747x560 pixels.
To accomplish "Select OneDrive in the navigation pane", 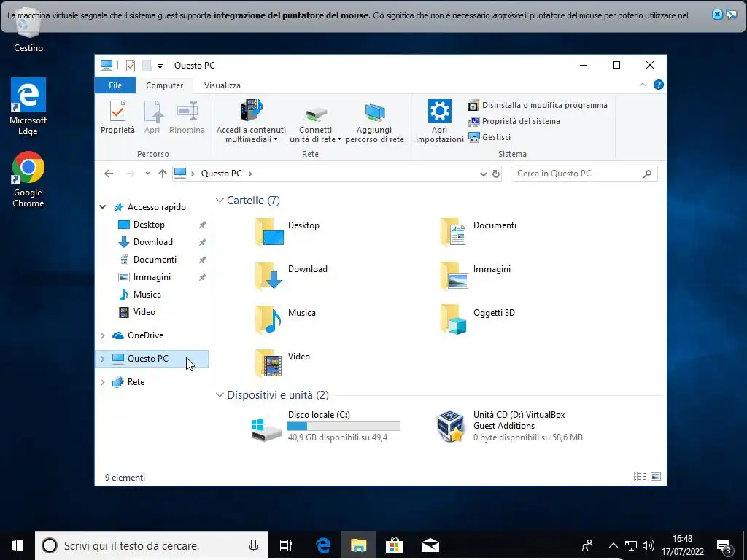I will point(145,335).
